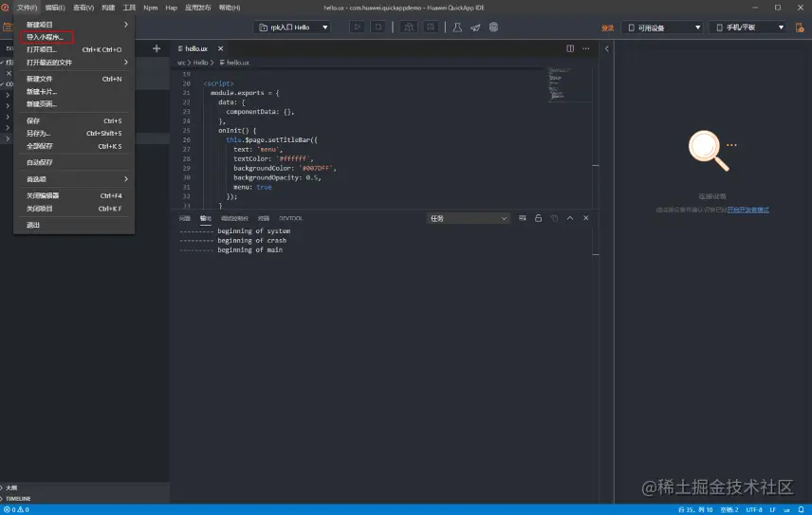Click the LF line ending in status bar
Screen dimensions: 812x515
pos(773,510)
